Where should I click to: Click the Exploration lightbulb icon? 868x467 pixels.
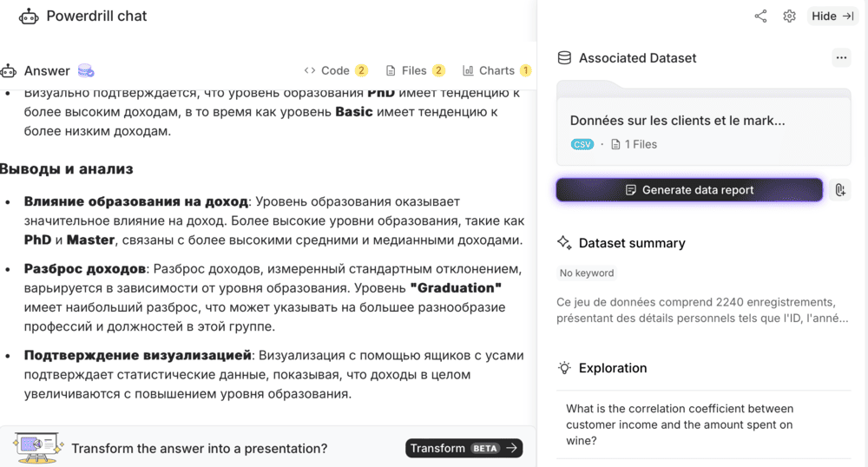coord(564,368)
